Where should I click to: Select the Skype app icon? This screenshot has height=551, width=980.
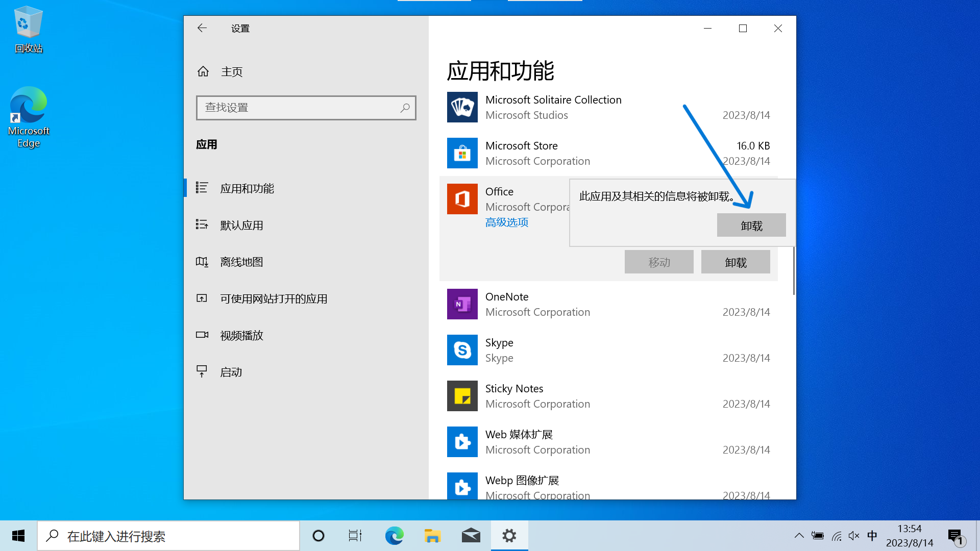click(462, 350)
